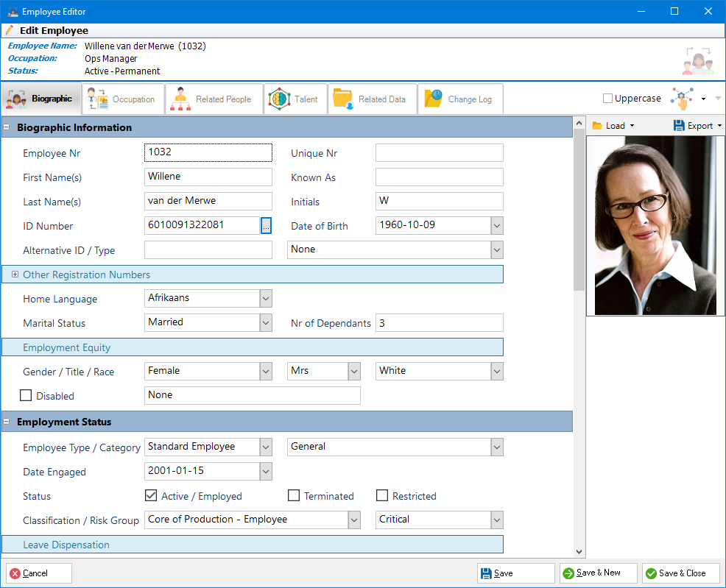
Task: Click the vertical scrollbar thumb
Action: [579, 210]
